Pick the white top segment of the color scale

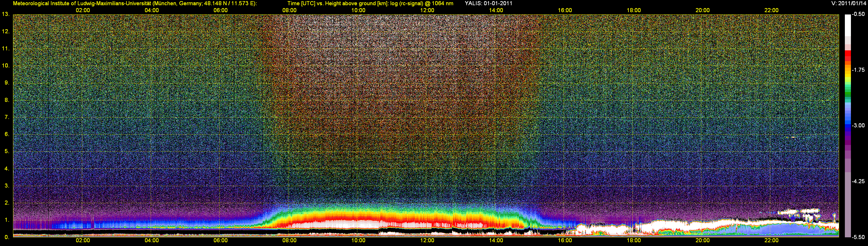tap(848, 25)
